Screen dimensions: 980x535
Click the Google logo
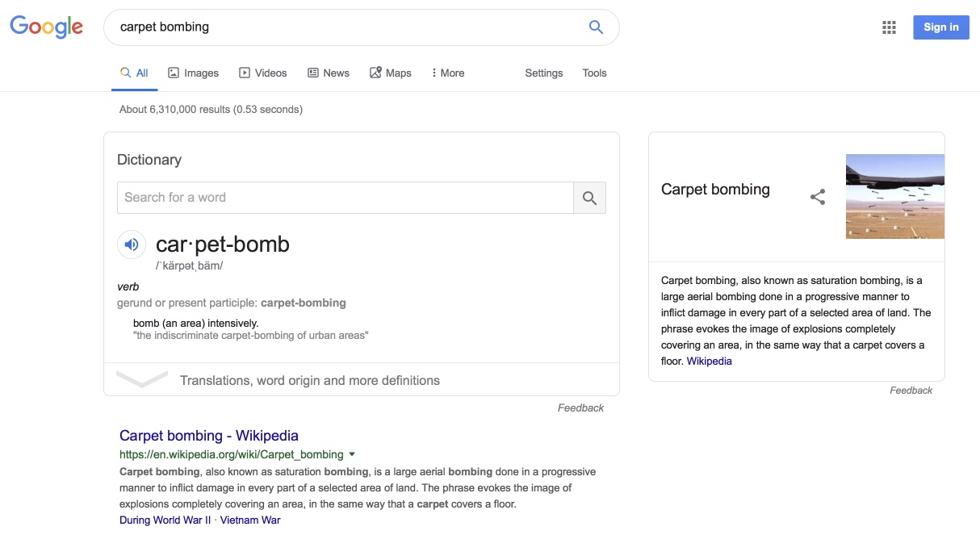(x=46, y=27)
